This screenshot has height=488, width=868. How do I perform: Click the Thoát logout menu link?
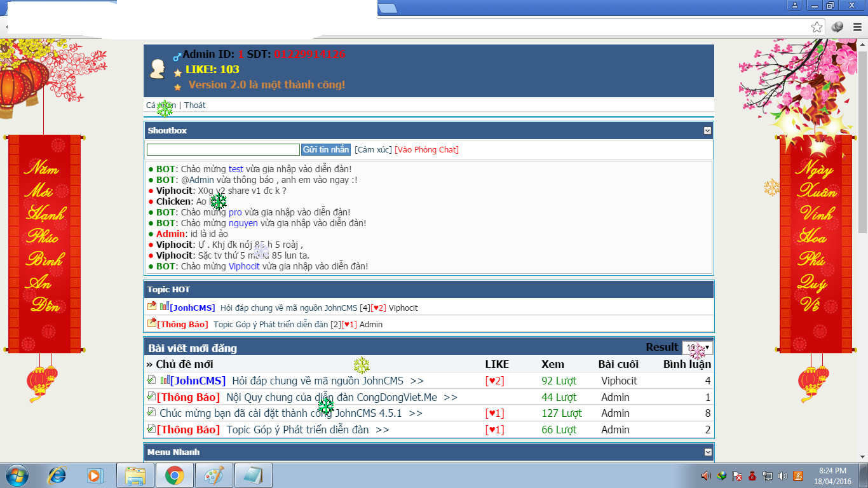click(x=195, y=105)
